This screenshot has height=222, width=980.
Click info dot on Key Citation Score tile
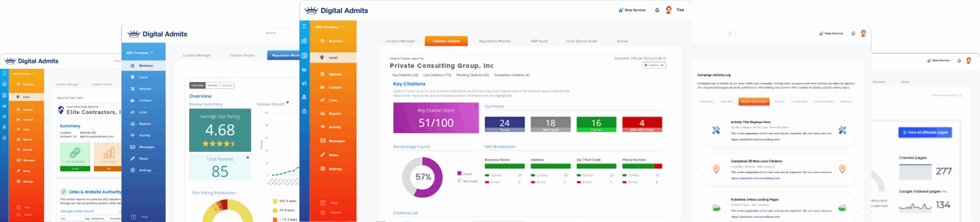[476, 105]
